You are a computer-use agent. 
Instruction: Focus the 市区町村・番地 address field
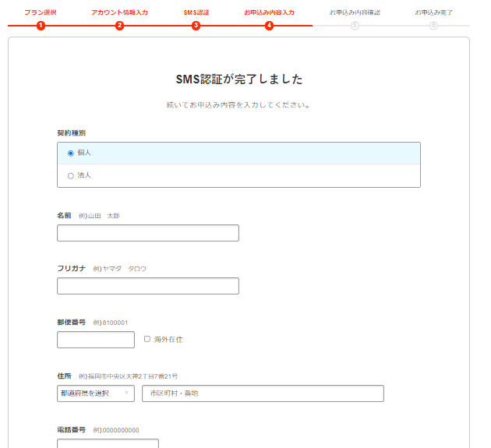(x=263, y=393)
